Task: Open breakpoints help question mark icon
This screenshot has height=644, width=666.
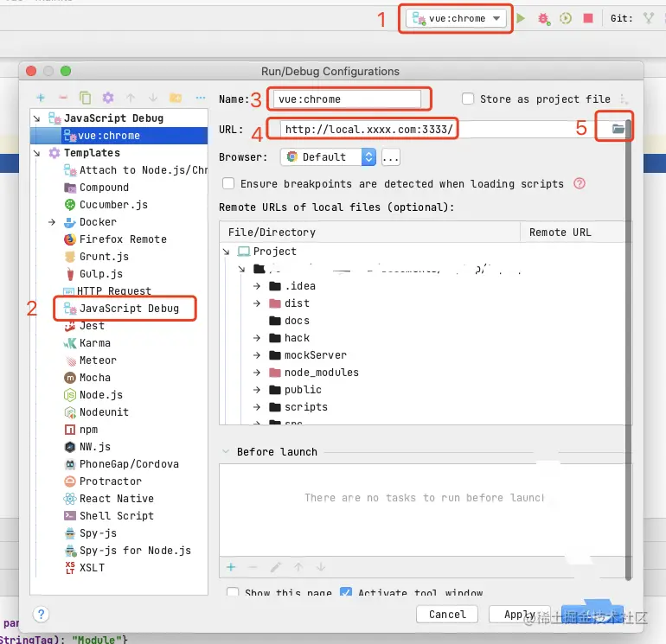Action: click(580, 184)
